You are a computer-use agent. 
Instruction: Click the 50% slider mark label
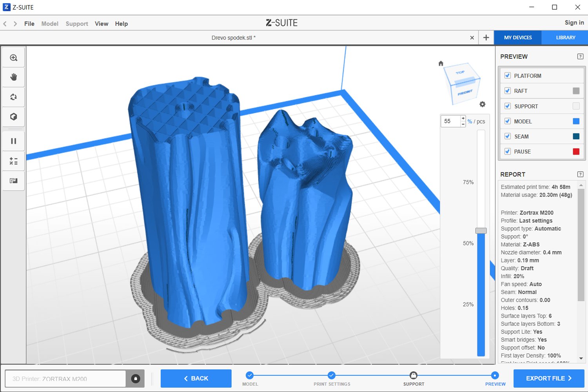468,243
